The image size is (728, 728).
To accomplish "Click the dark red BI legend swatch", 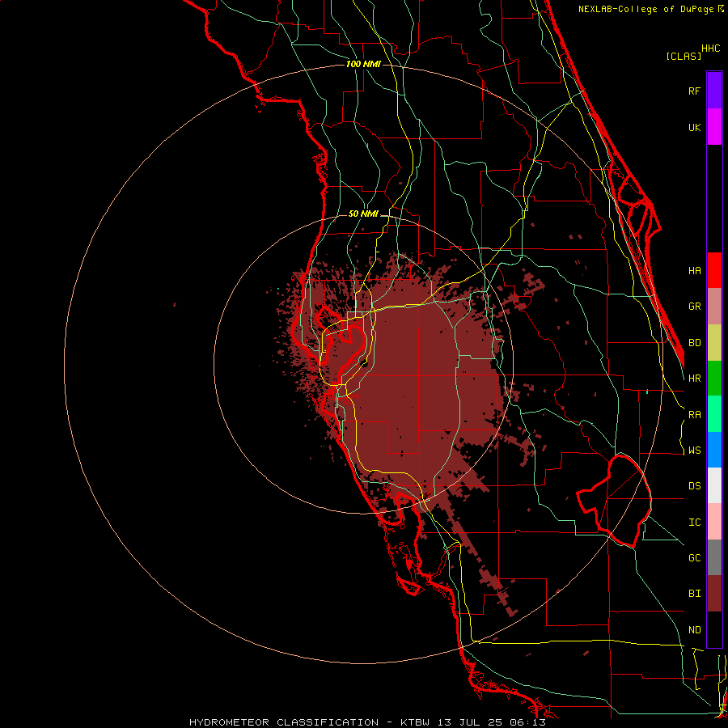I will pyautogui.click(x=714, y=594).
